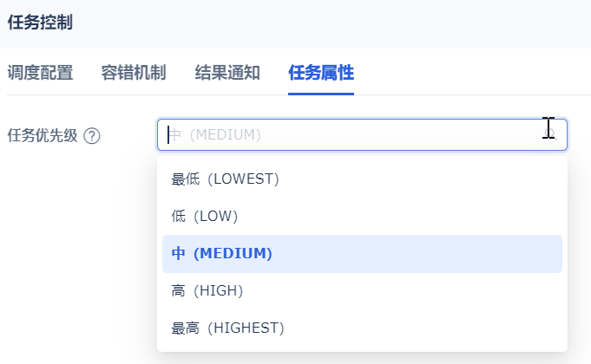Select the LOWEST entry in the dropdown
Screen dimensions: 591x364
pyautogui.click(x=225, y=179)
